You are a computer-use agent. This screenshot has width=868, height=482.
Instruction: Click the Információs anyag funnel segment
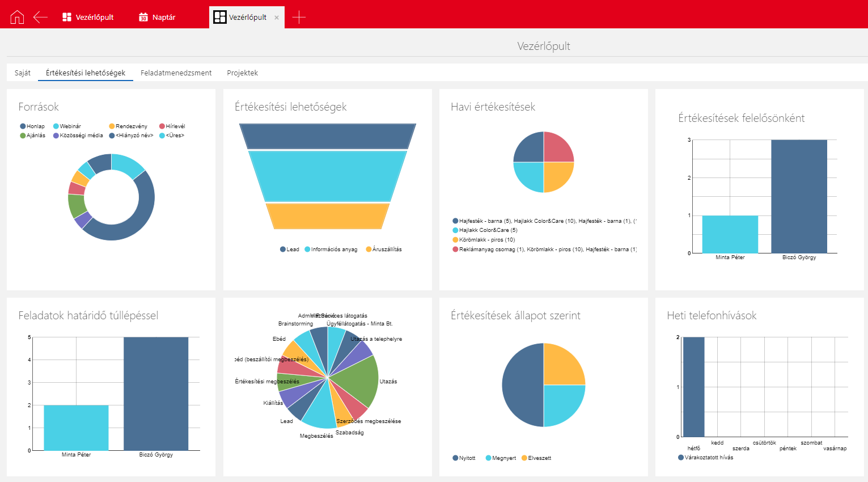click(x=327, y=176)
